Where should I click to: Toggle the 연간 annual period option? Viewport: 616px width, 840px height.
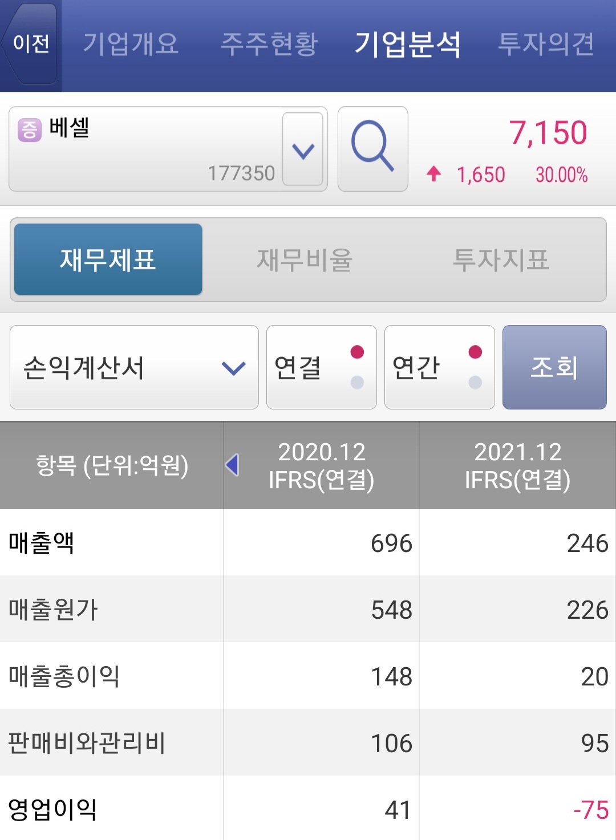click(x=439, y=367)
